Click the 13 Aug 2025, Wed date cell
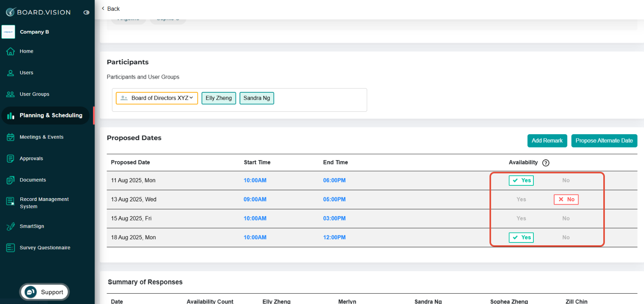This screenshot has width=644, height=304. 134,199
